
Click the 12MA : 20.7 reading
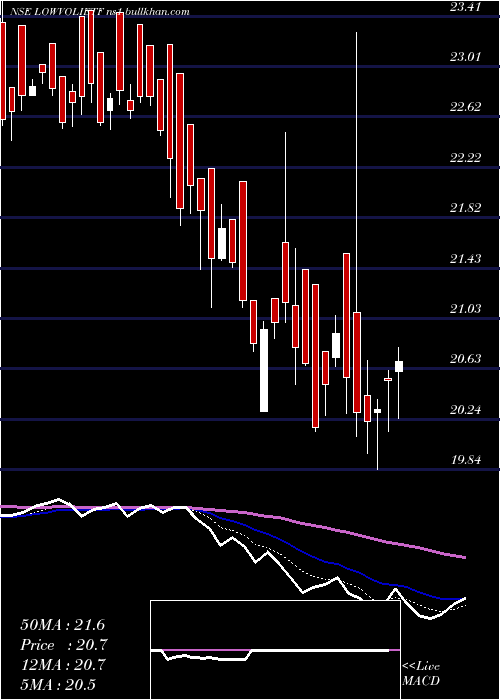62,665
